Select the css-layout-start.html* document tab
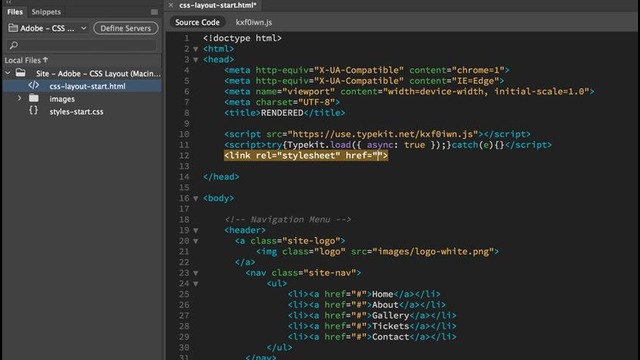The width and height of the screenshot is (640, 360). point(218,5)
